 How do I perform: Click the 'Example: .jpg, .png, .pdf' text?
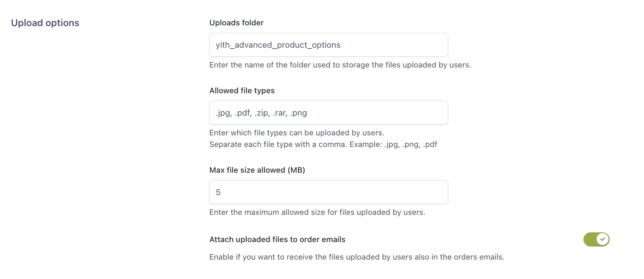393,144
